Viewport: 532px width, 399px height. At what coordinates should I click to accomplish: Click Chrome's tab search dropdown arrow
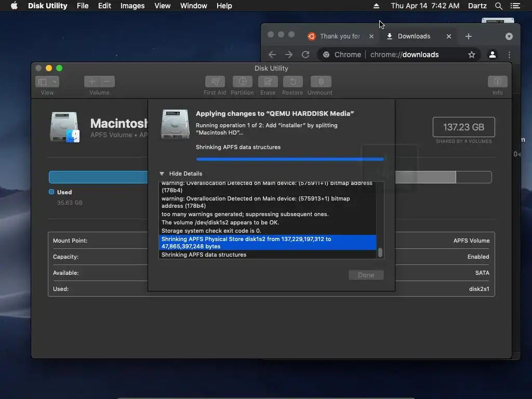509,36
